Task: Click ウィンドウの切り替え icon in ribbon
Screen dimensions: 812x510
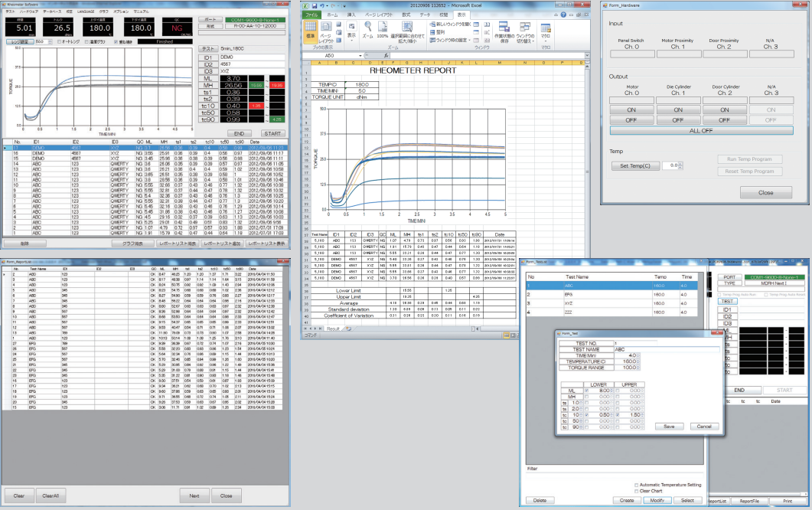Action: coord(525,27)
